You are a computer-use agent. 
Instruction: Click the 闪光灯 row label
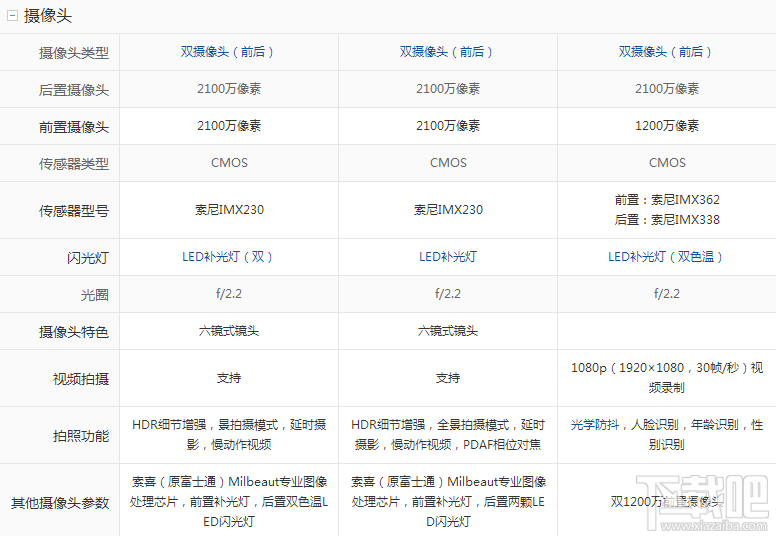(88, 258)
